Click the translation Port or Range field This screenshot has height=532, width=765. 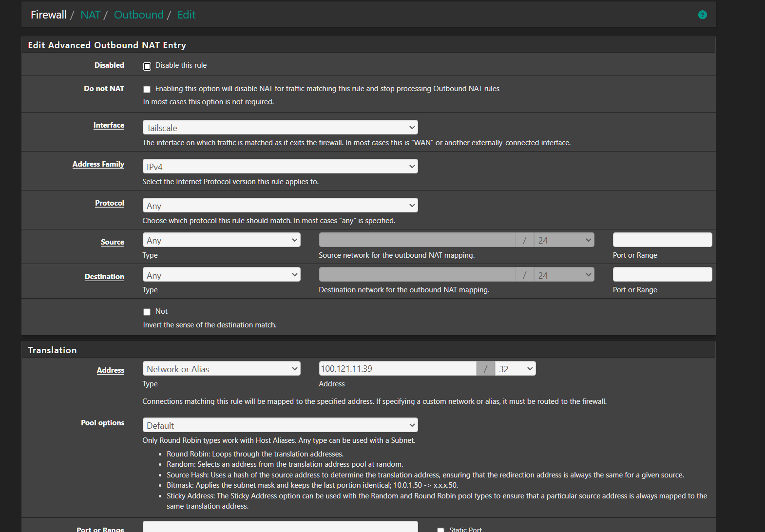280,527
